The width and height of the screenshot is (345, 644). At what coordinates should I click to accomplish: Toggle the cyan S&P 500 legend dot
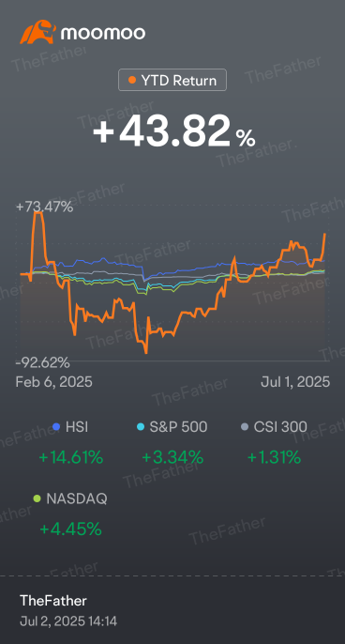pyautogui.click(x=141, y=427)
